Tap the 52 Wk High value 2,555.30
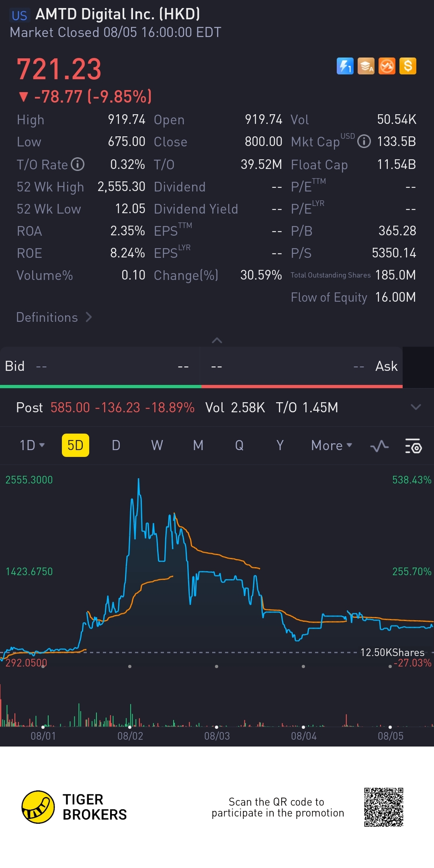 pyautogui.click(x=121, y=187)
